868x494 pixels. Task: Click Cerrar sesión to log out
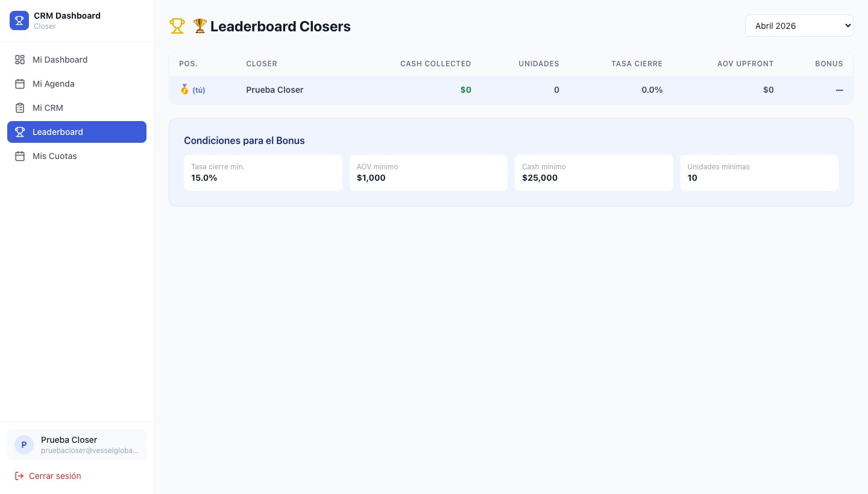tap(55, 476)
